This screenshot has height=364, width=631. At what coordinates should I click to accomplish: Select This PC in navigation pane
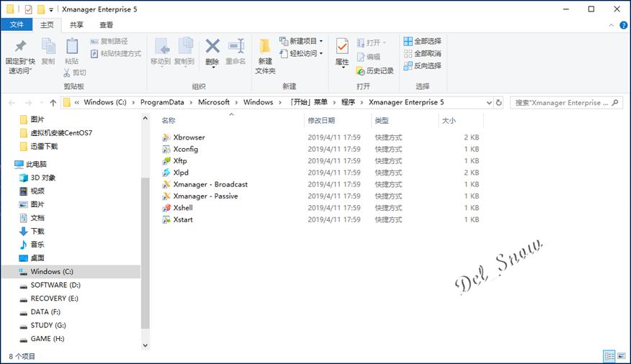point(30,164)
